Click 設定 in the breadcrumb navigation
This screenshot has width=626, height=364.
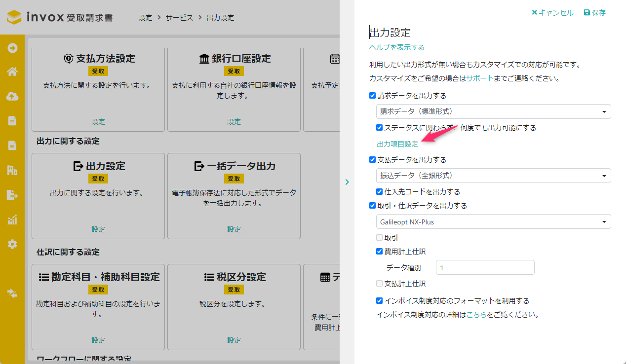pyautogui.click(x=145, y=17)
